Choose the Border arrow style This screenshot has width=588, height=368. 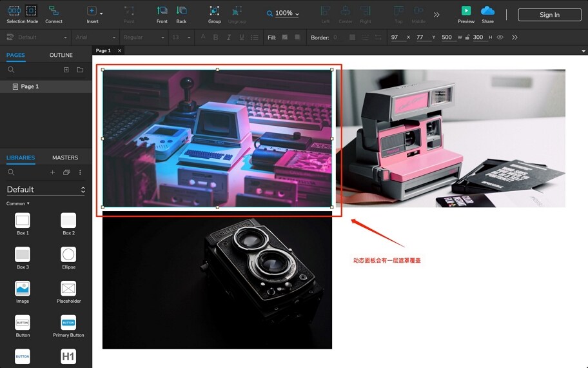coord(378,37)
